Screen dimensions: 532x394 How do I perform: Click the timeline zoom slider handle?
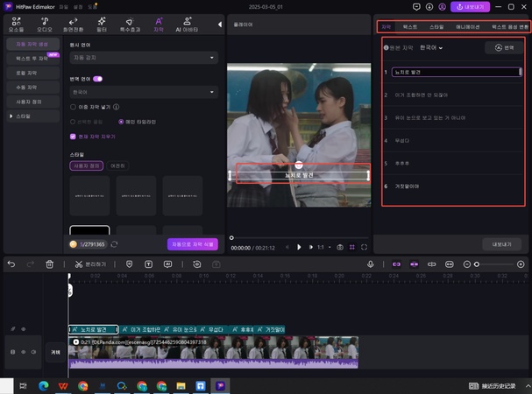[477, 264]
